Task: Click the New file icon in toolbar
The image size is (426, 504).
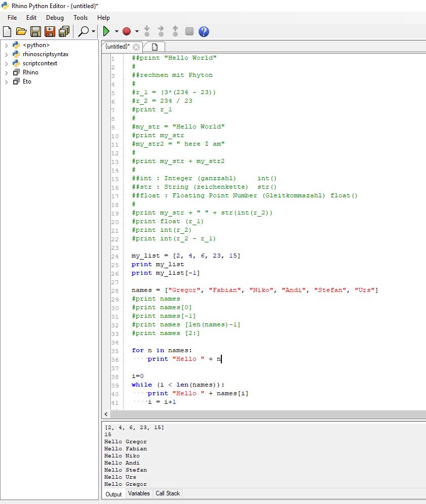Action: coord(7,32)
